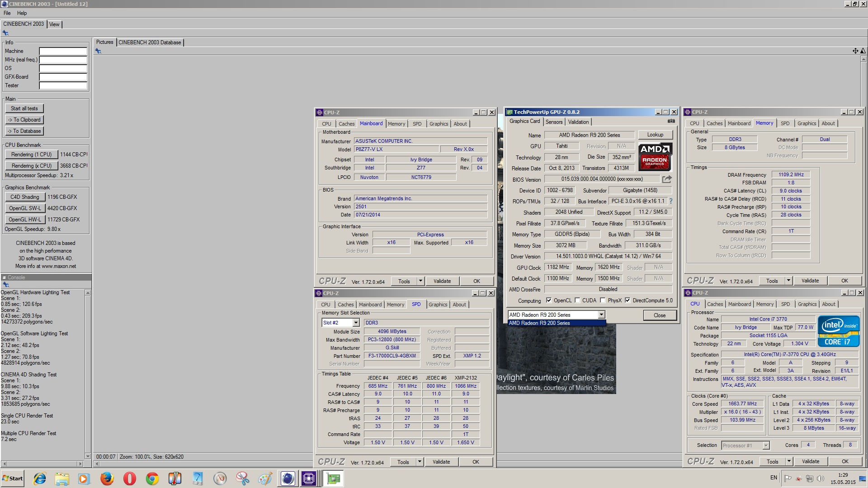The height and width of the screenshot is (488, 868).
Task: Click the To Clipboard button
Action: tap(24, 120)
